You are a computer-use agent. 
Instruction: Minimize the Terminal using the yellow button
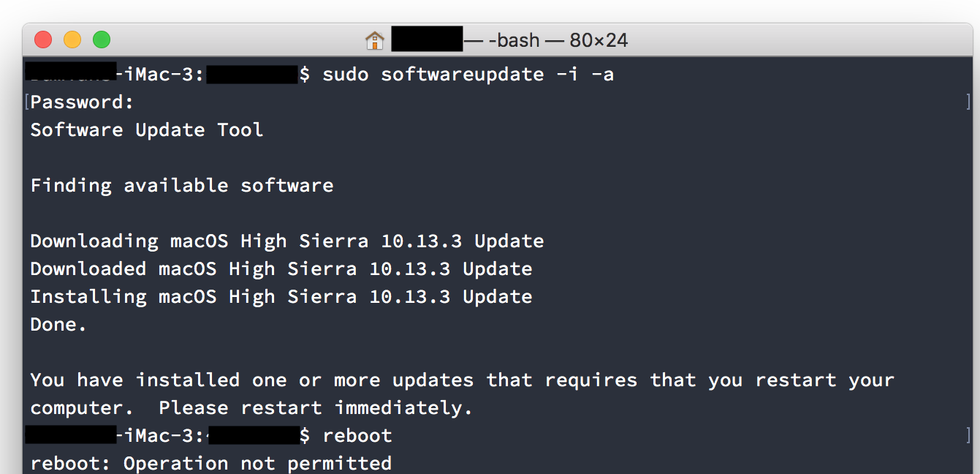pos(72,39)
